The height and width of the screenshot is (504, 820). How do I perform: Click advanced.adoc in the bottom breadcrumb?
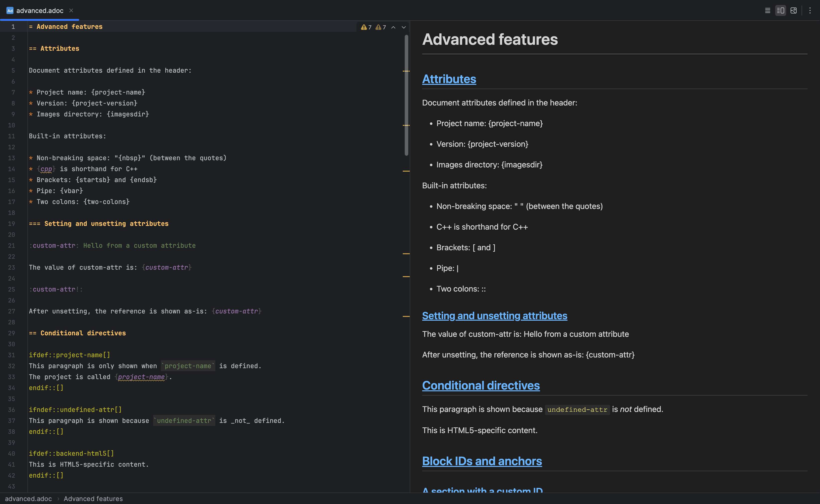(x=28, y=499)
